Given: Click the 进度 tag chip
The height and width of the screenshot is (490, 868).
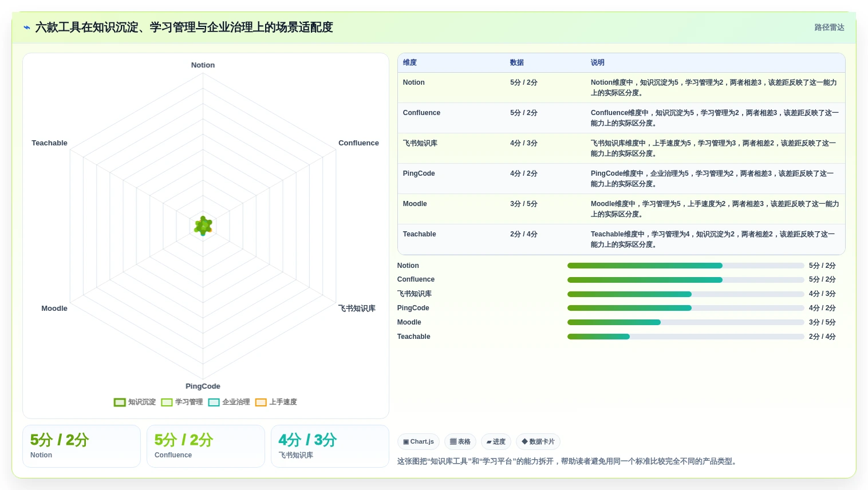Looking at the screenshot, I should [496, 441].
